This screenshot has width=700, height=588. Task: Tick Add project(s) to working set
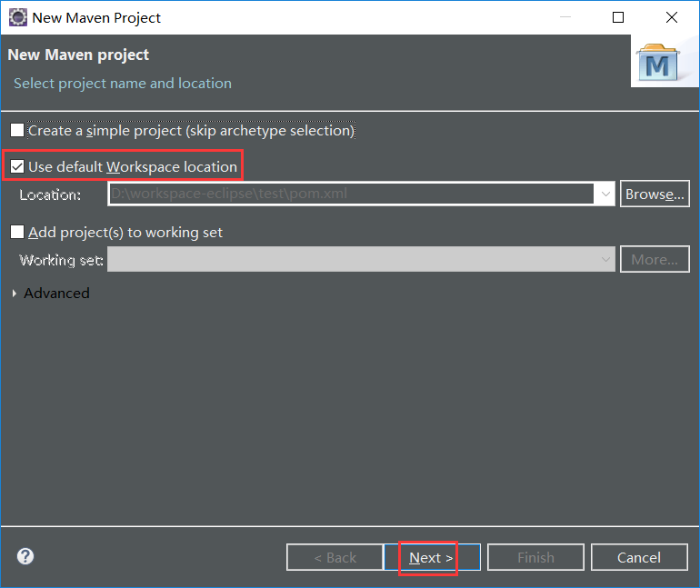[x=17, y=232]
